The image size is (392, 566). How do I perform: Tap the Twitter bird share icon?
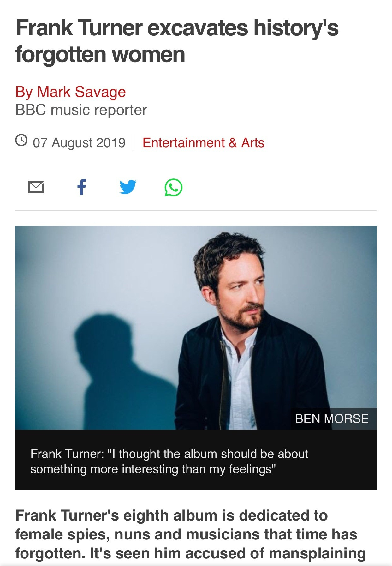pos(128,187)
